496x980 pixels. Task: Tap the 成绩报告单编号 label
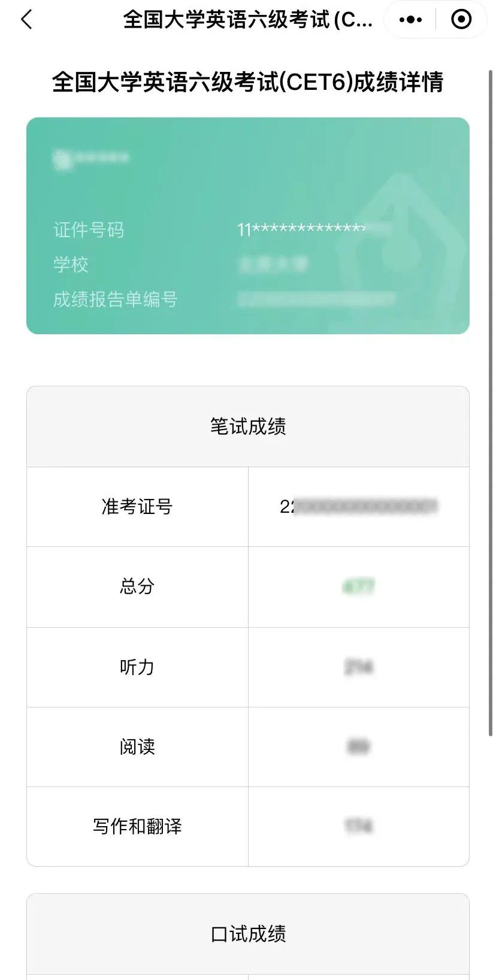(115, 299)
